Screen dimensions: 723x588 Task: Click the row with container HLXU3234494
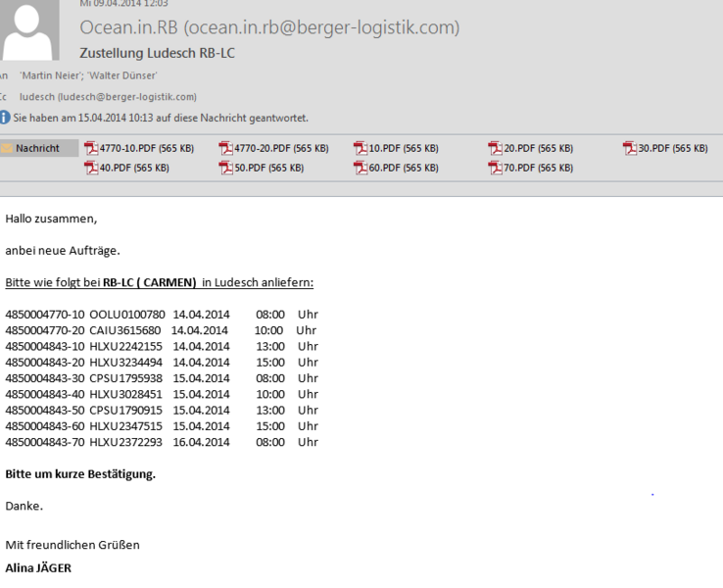click(162, 363)
